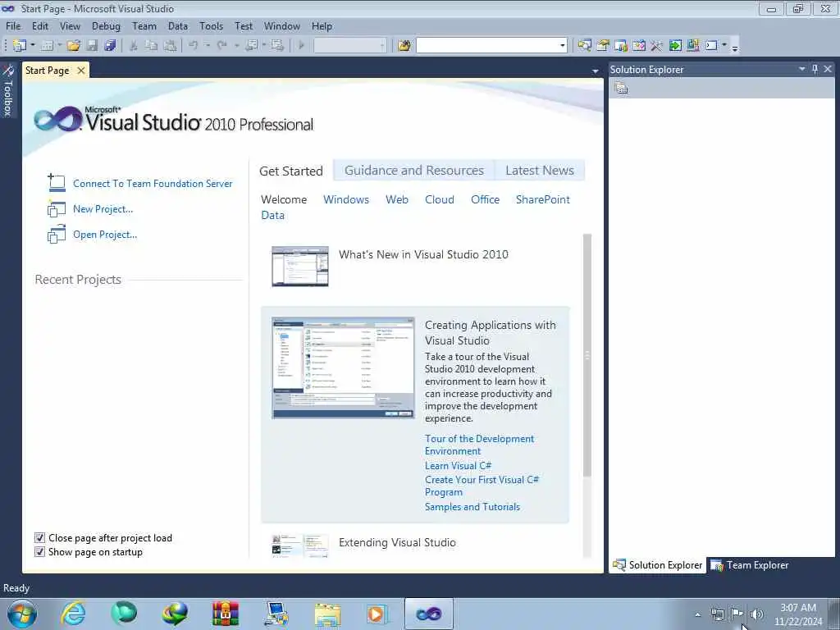Click the Object Browser toolbar icon
Image resolution: width=840 pixels, height=630 pixels.
(x=638, y=46)
